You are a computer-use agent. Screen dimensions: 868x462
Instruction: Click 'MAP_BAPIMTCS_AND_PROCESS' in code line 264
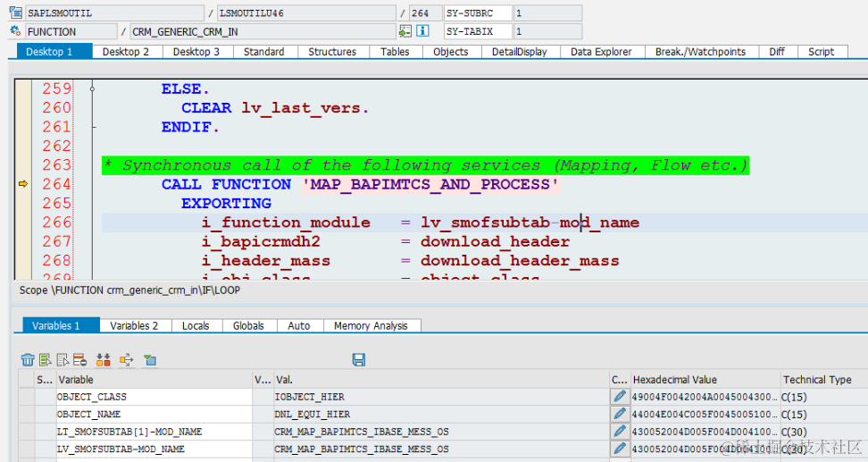point(430,184)
